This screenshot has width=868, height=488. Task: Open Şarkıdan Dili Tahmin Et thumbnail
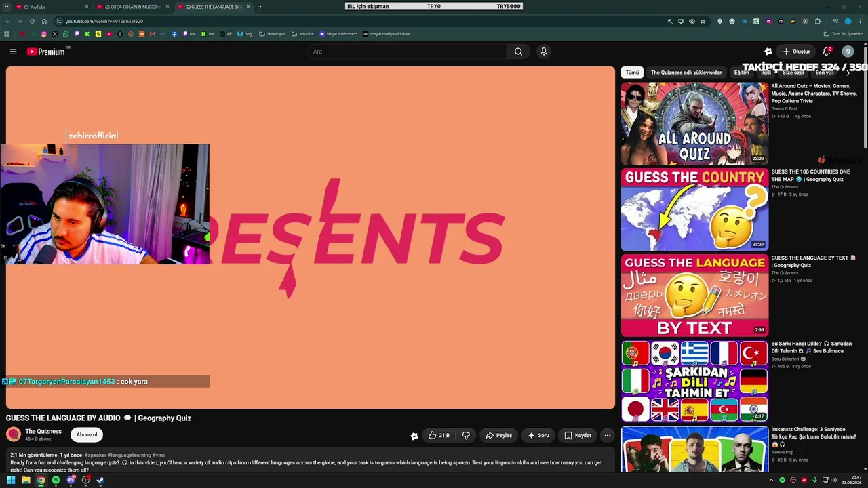click(694, 381)
